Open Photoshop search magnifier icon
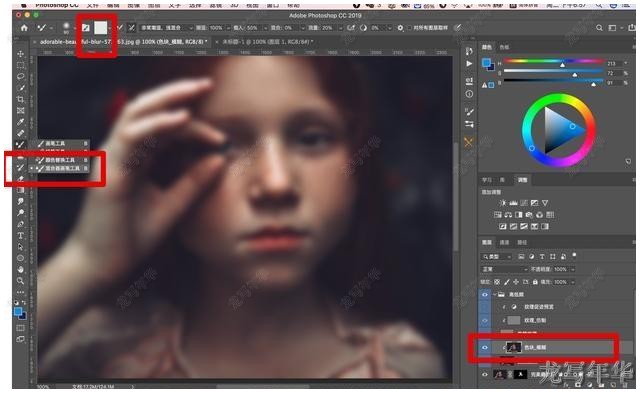 point(599,28)
